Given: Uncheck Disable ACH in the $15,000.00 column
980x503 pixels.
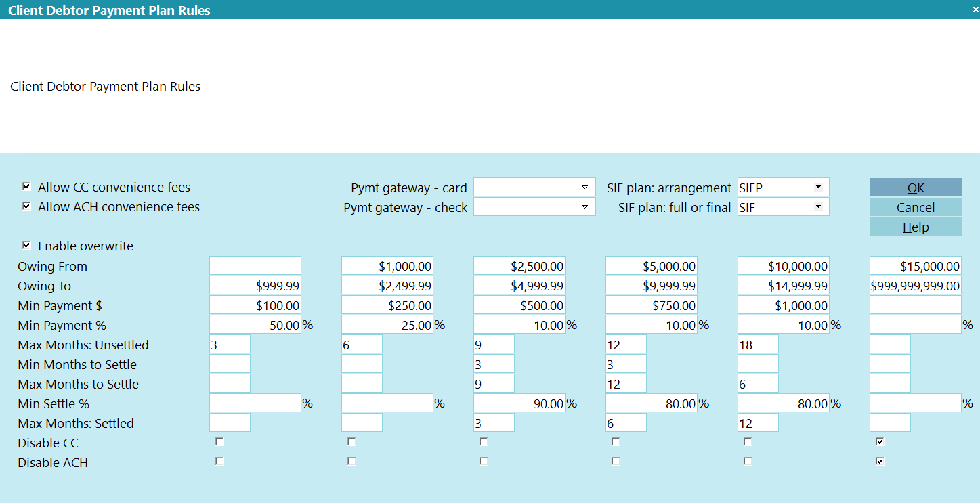Looking at the screenshot, I should (x=880, y=462).
